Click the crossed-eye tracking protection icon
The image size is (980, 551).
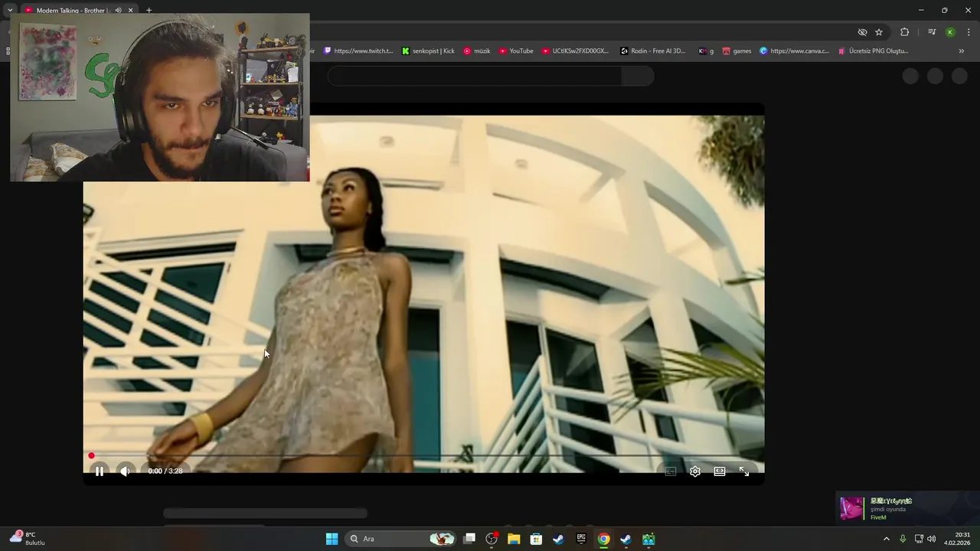click(862, 32)
